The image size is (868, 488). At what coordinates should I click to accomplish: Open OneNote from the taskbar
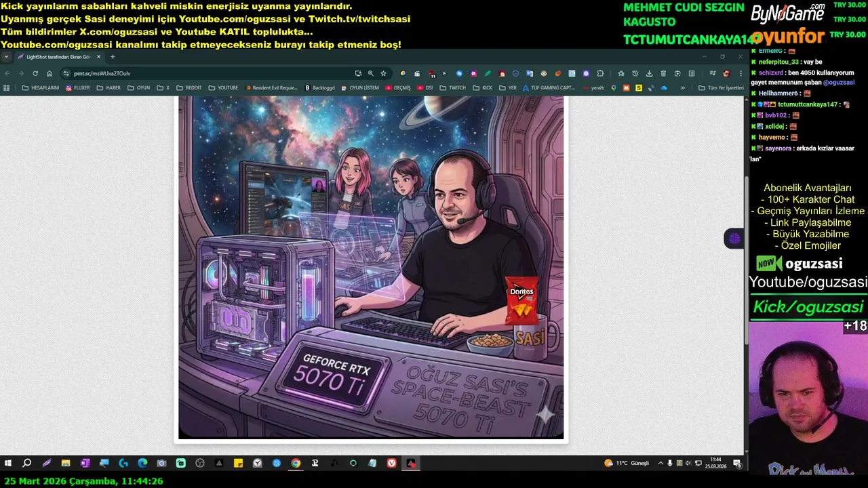pos(85,463)
